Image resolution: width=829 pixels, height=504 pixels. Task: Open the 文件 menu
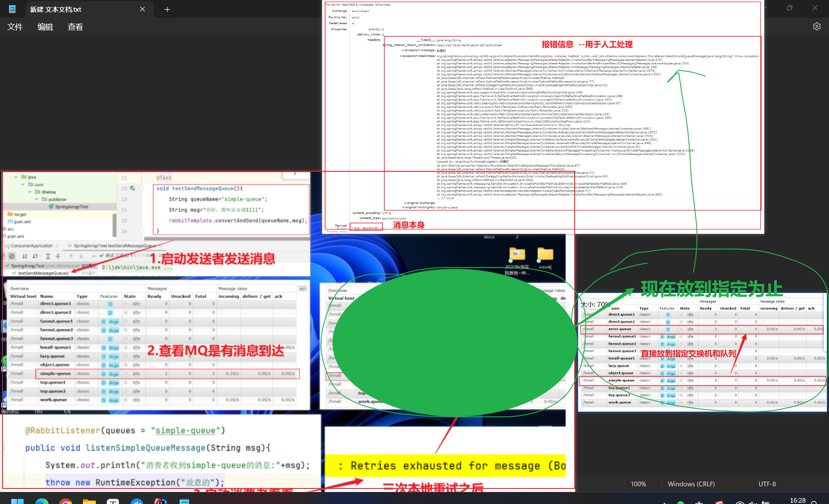tap(15, 27)
